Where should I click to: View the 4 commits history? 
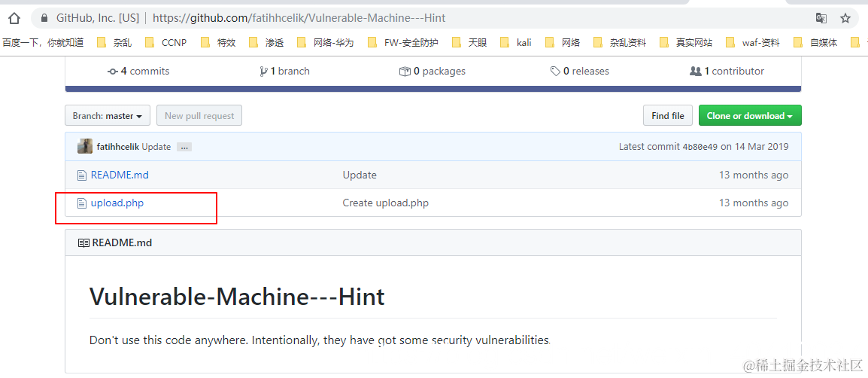(138, 71)
